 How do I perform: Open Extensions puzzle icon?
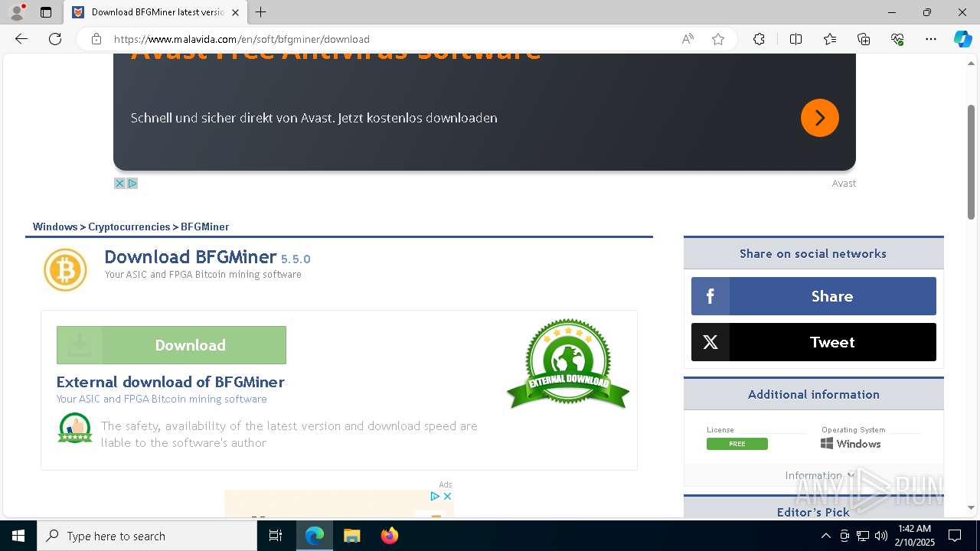[x=759, y=39]
